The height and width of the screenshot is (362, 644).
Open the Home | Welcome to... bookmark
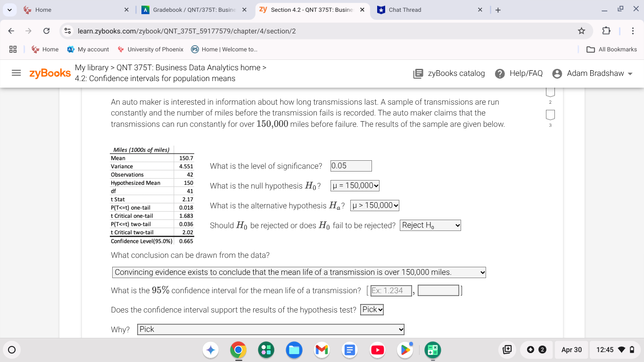[224, 49]
